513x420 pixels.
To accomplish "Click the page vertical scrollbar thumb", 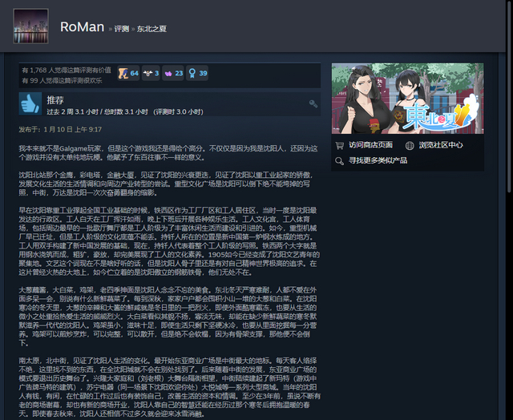I will pos(509,96).
